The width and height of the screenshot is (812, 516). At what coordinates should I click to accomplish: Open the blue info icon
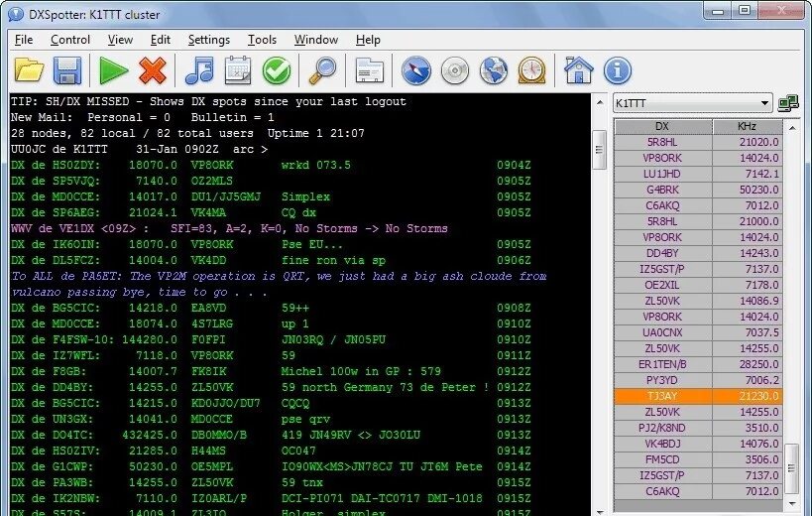click(618, 70)
